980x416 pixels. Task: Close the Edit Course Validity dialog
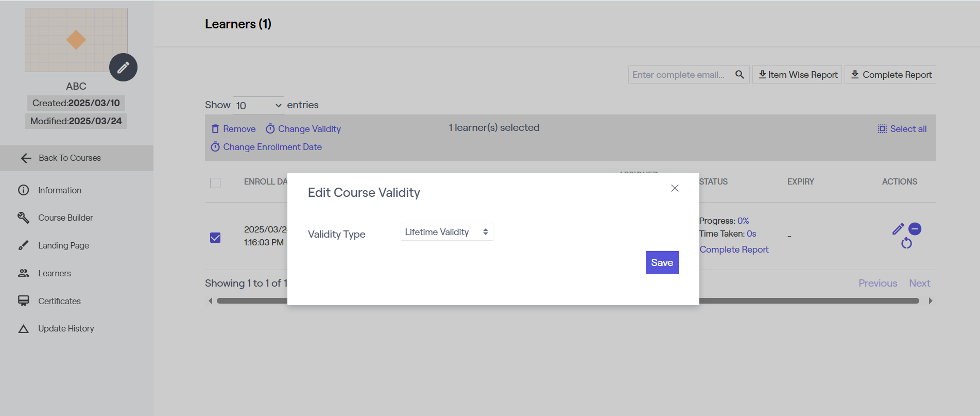tap(675, 188)
